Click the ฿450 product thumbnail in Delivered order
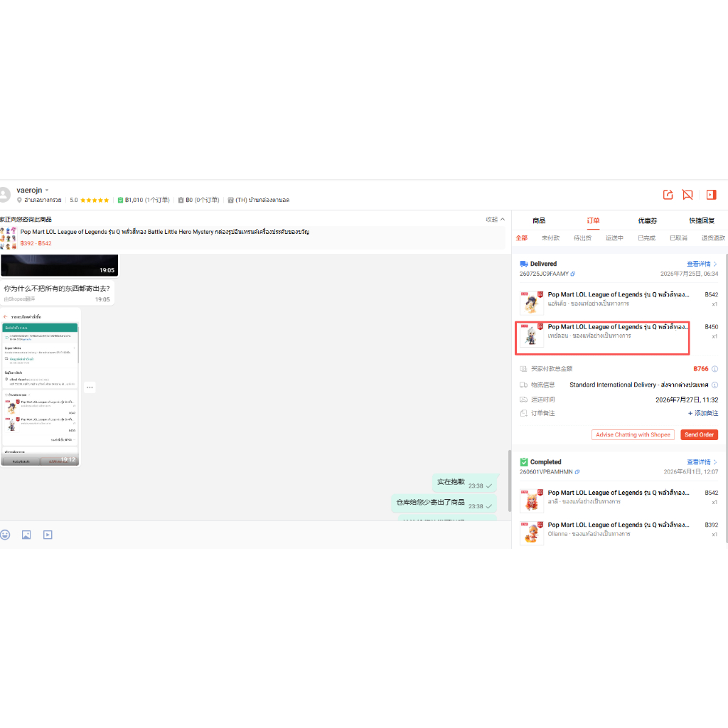The width and height of the screenshot is (728, 728). tap(532, 336)
